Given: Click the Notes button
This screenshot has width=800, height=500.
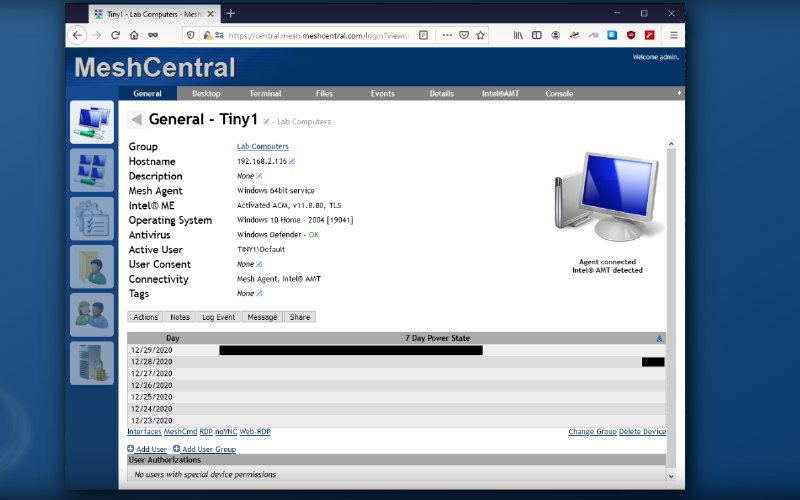Looking at the screenshot, I should tap(180, 317).
